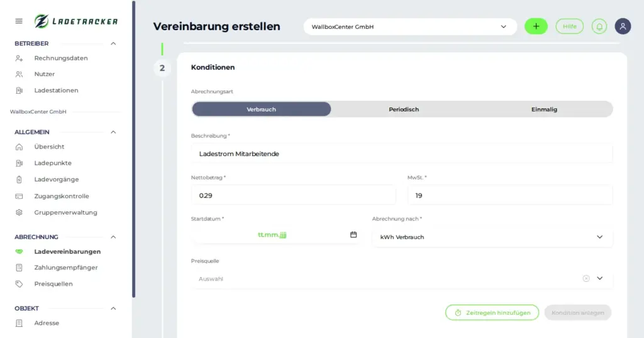Open Ladevereinbarungen page
This screenshot has width=644, height=338.
point(67,252)
